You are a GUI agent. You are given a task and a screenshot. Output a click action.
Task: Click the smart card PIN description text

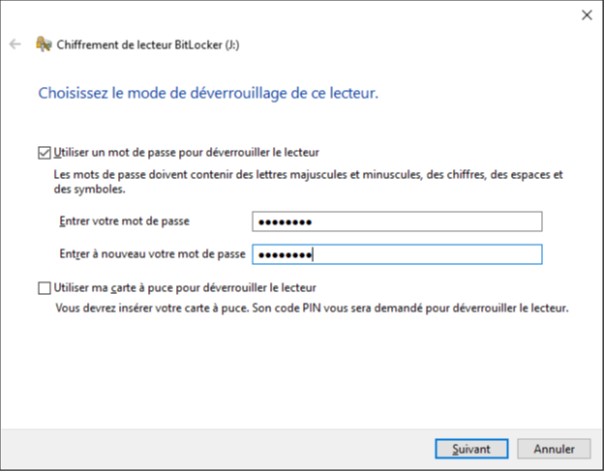click(310, 309)
